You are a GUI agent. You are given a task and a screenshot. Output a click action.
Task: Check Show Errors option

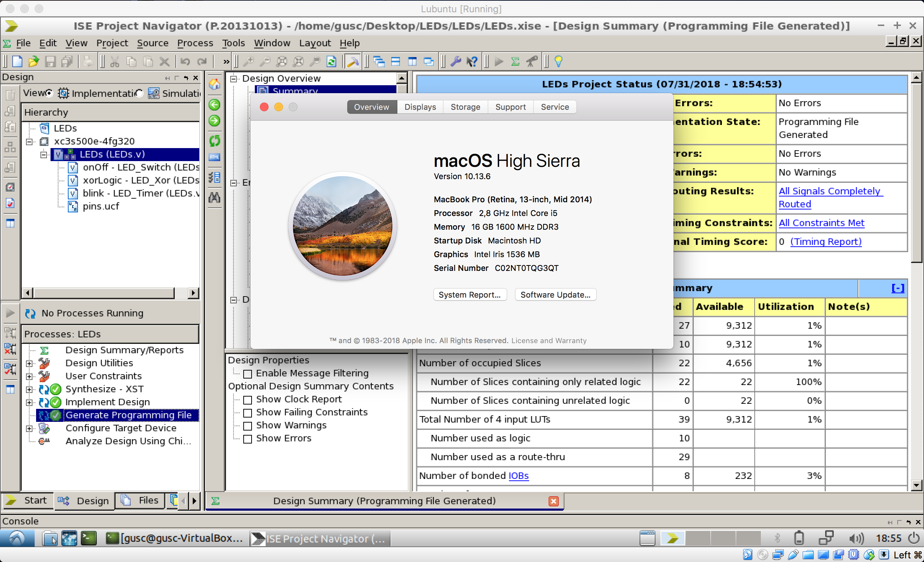248,439
